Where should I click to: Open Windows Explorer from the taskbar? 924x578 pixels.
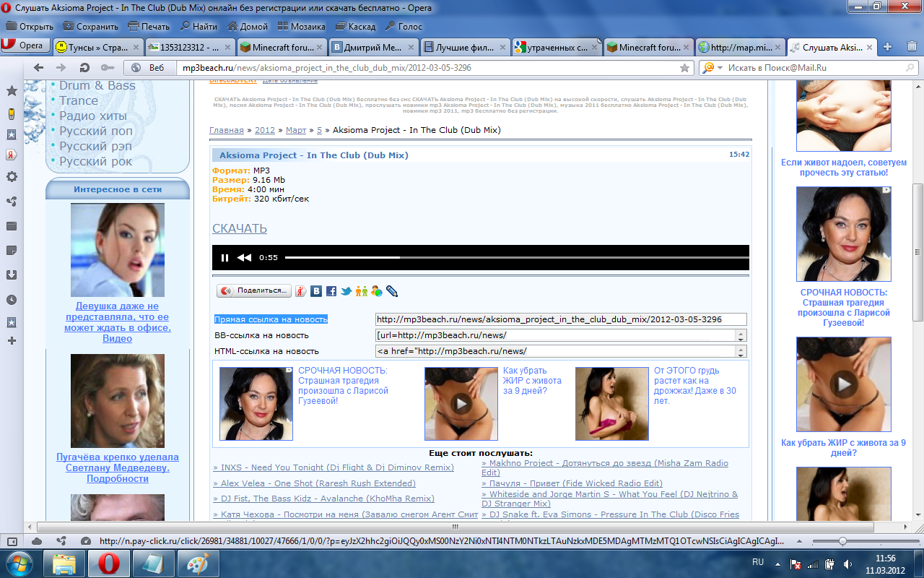click(64, 563)
